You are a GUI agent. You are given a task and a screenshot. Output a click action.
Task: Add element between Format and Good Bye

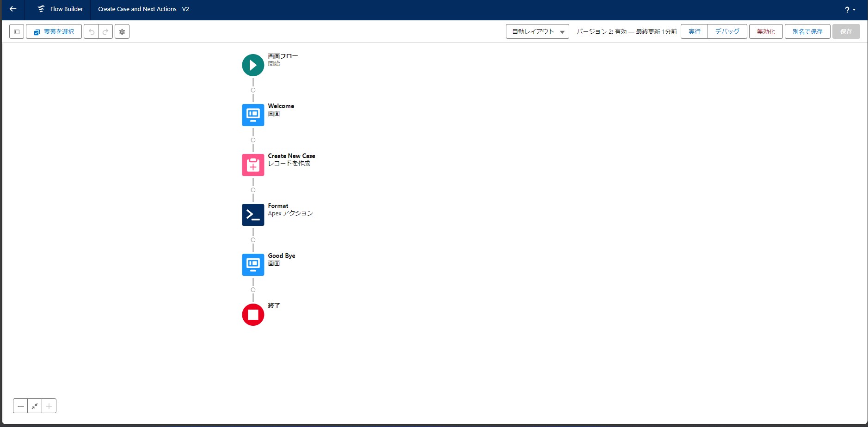point(253,240)
